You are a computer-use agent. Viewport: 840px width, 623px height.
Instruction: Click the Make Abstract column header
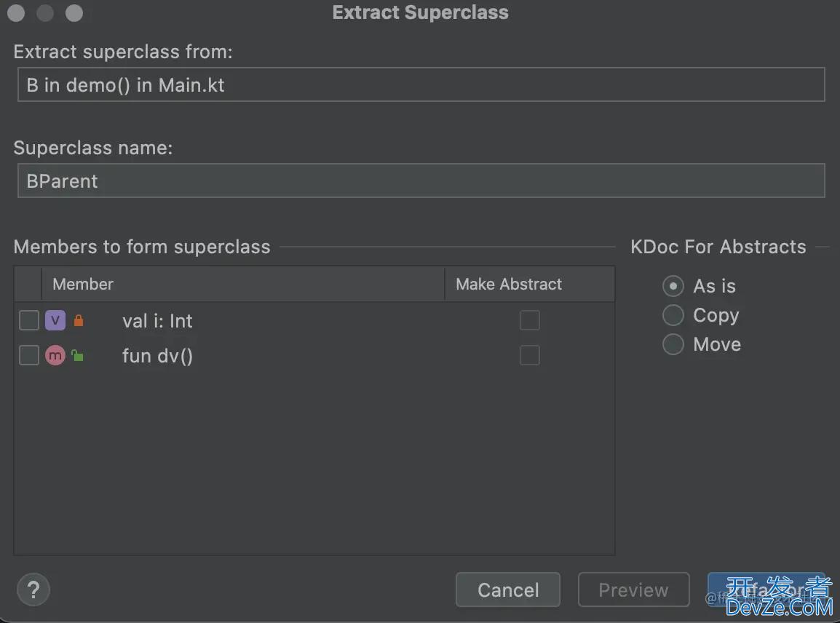pyautogui.click(x=529, y=284)
